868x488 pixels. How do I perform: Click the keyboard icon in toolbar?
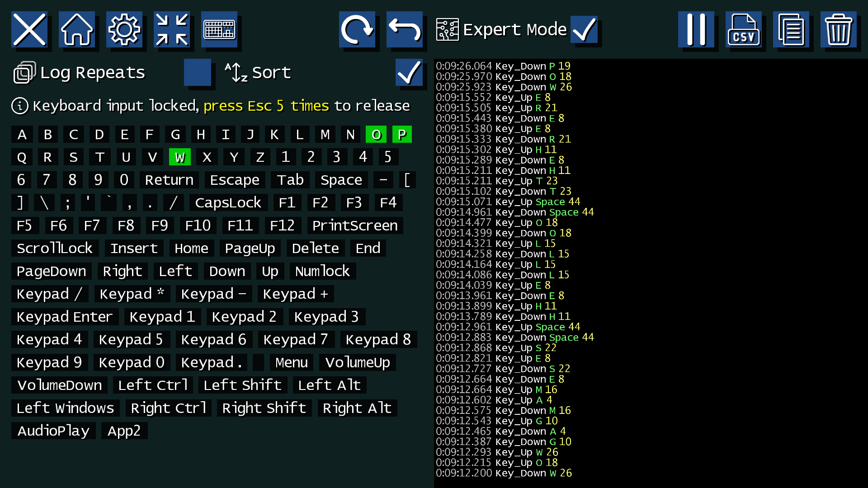tap(219, 29)
